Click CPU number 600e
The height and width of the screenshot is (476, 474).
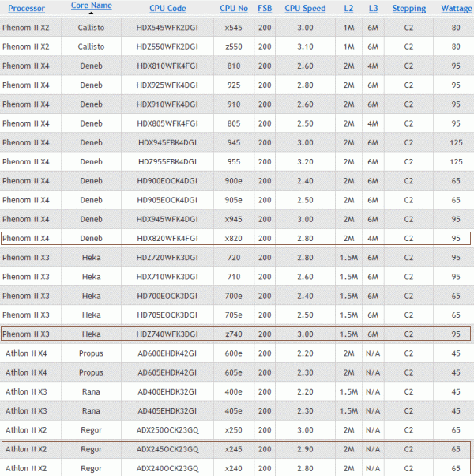pos(234,353)
